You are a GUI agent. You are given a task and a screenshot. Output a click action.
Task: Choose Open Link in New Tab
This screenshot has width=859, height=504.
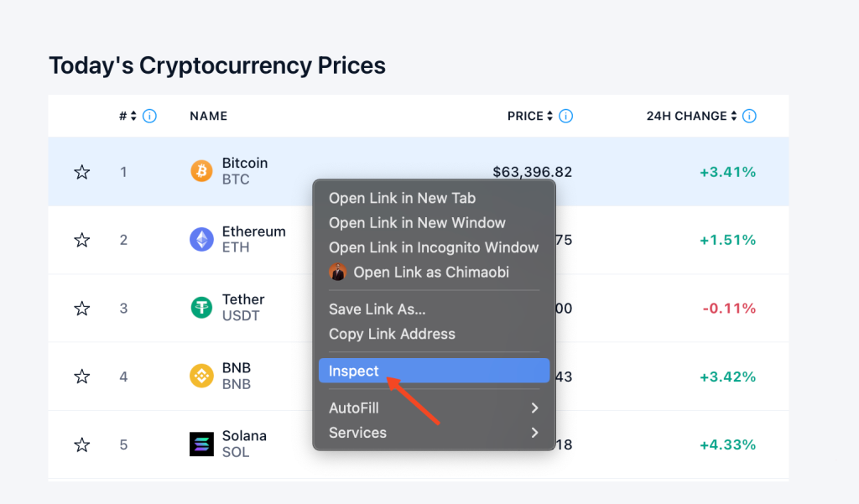(x=402, y=198)
